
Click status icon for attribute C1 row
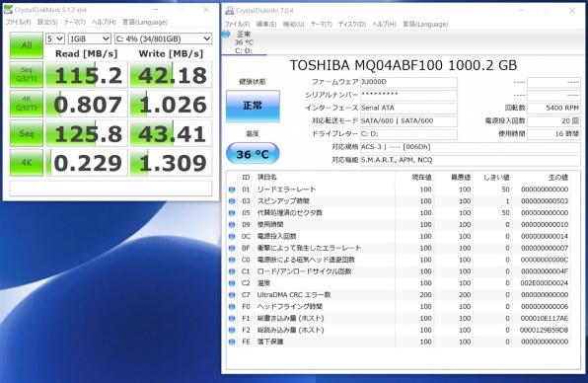coord(232,271)
